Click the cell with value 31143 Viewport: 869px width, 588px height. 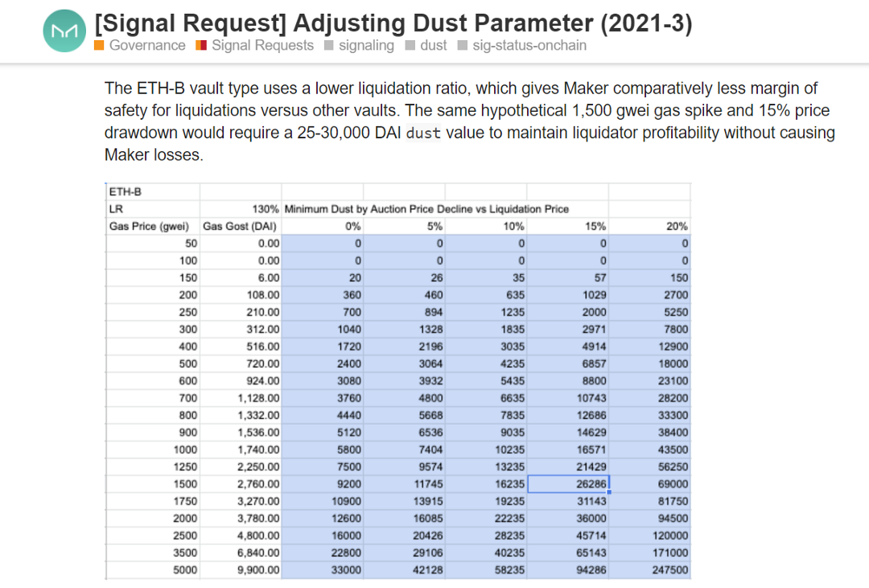[568, 501]
